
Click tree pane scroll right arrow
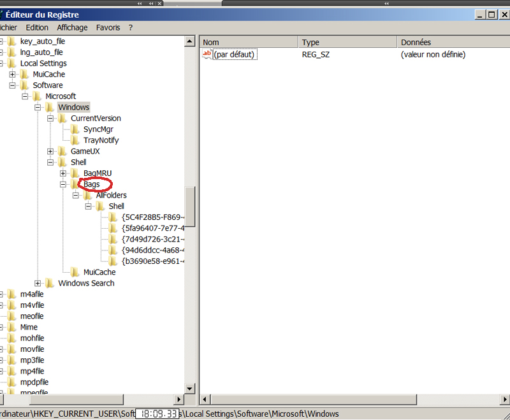click(178, 399)
